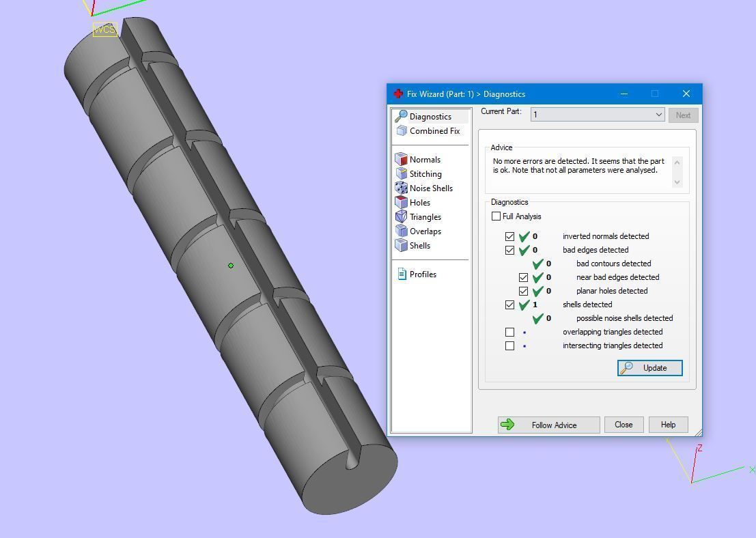Enable intersecting triangles detected checkbox

(509, 345)
